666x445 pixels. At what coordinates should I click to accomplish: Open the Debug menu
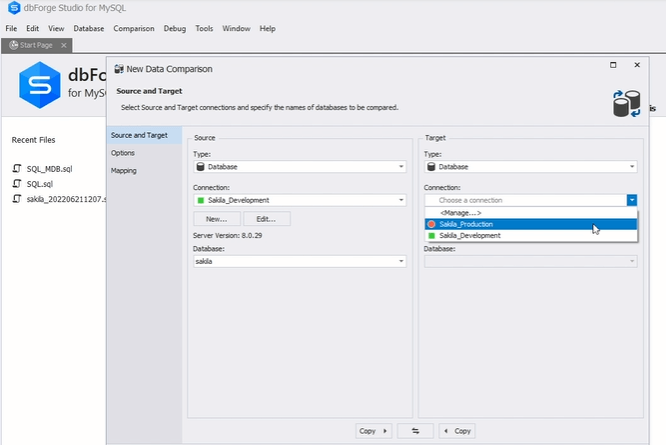(x=175, y=28)
